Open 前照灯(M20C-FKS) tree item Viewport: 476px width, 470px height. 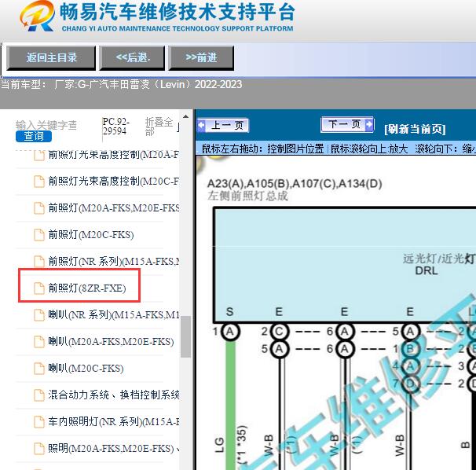[x=91, y=234]
